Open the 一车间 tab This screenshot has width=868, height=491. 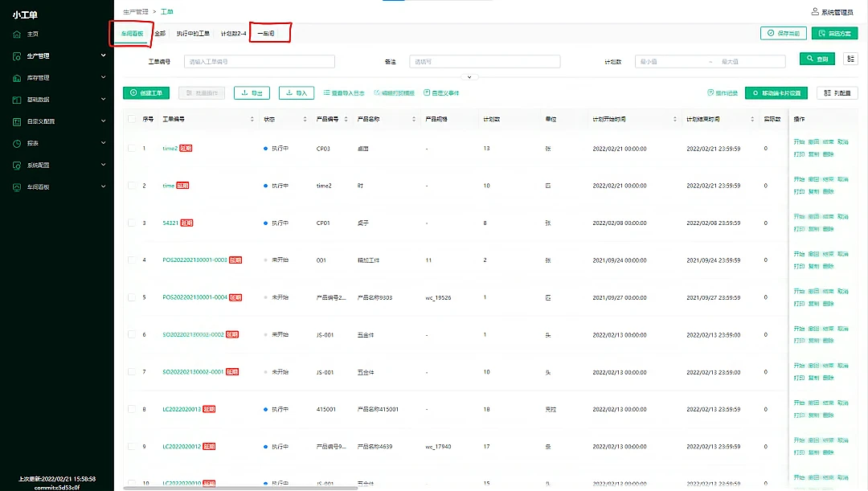pos(266,34)
